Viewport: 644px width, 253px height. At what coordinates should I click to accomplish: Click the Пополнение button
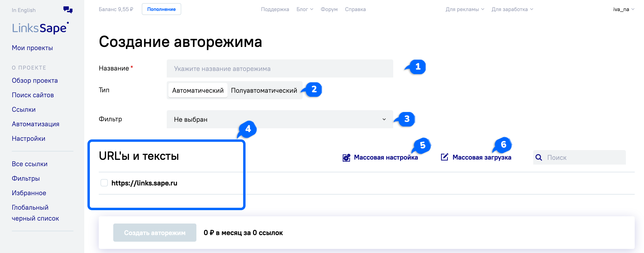161,9
